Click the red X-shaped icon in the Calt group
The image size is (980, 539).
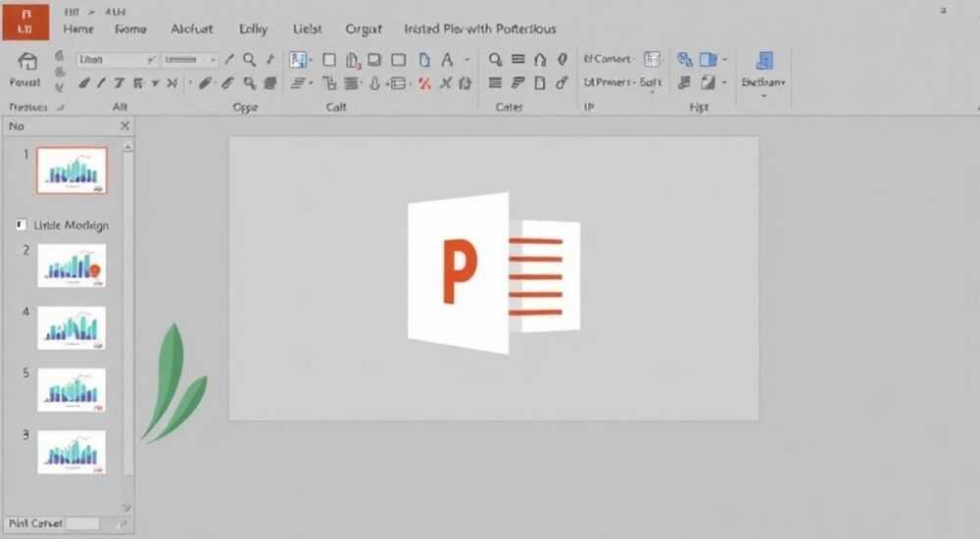click(x=424, y=83)
